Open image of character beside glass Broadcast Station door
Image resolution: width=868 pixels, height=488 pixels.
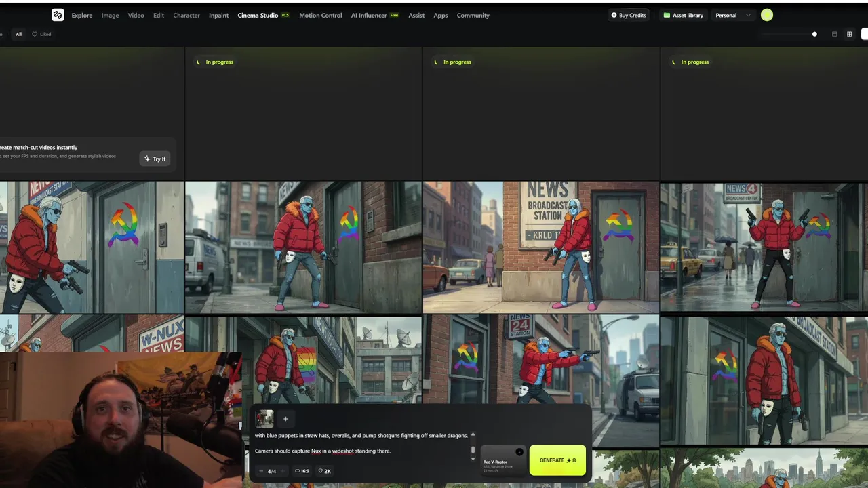click(x=764, y=380)
